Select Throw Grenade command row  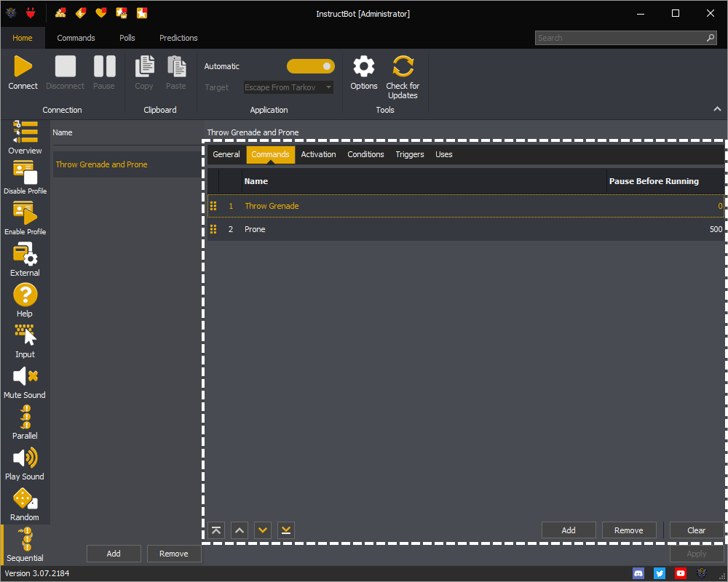point(466,206)
